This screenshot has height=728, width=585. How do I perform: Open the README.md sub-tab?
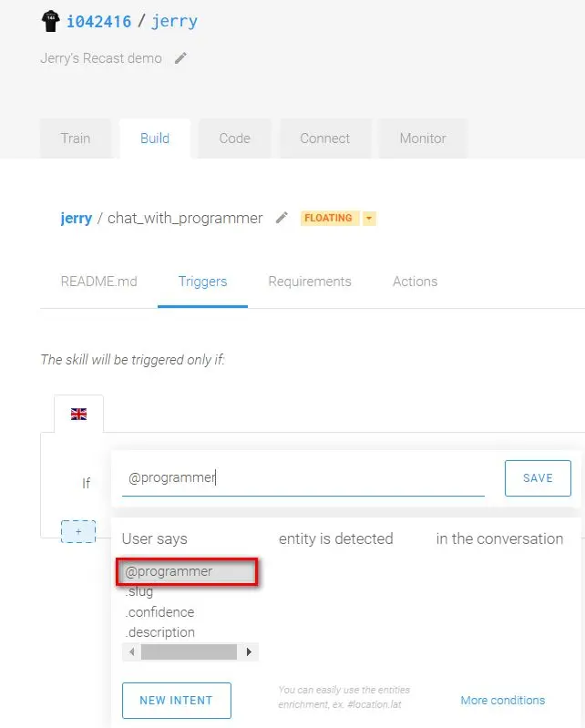click(99, 282)
